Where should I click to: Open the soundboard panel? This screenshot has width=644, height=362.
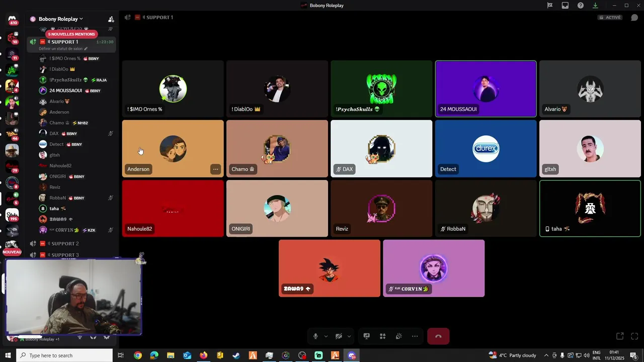(399, 336)
